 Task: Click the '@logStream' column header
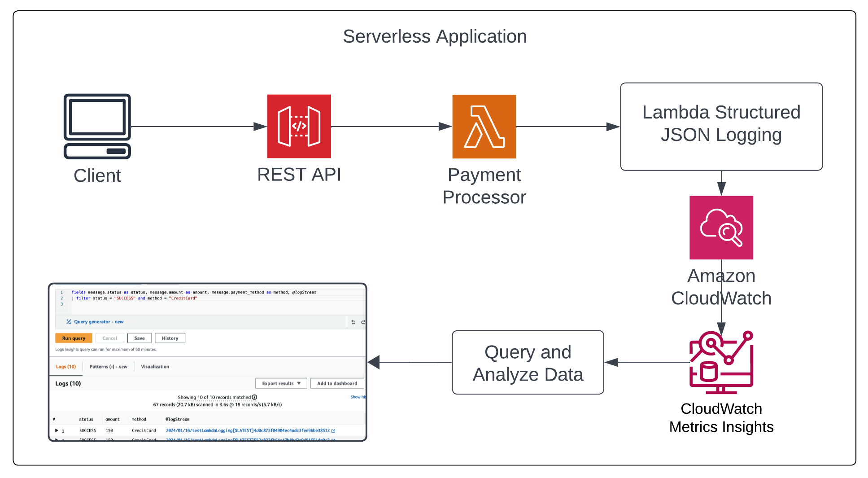[177, 419]
